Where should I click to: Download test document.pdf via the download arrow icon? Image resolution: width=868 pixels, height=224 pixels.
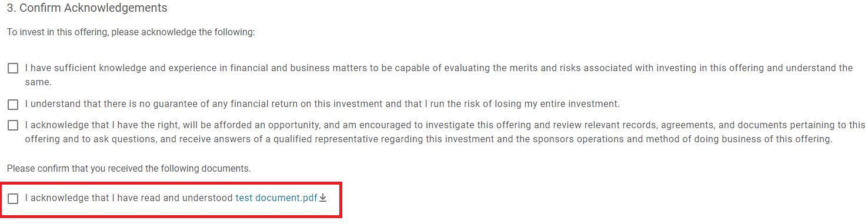[323, 198]
